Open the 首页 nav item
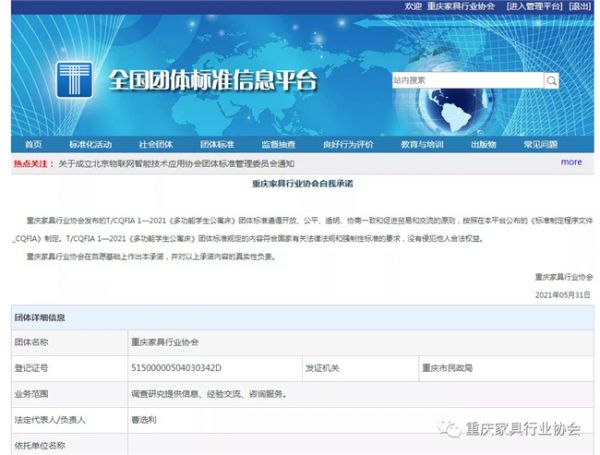Screen dimensions: 600x455 [x=33, y=144]
